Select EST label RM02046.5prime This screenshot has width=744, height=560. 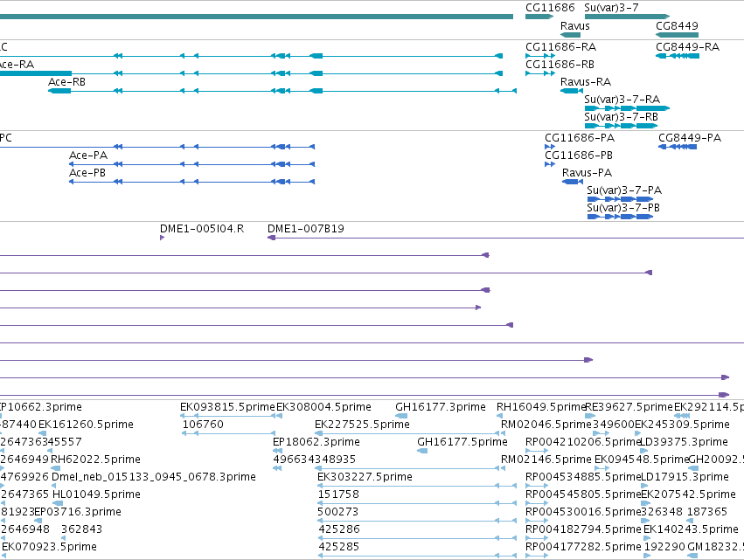click(546, 425)
